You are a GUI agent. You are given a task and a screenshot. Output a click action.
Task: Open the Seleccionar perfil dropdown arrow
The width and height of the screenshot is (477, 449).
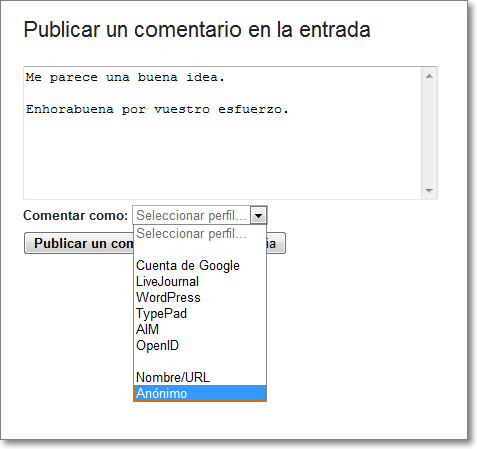[x=259, y=216]
